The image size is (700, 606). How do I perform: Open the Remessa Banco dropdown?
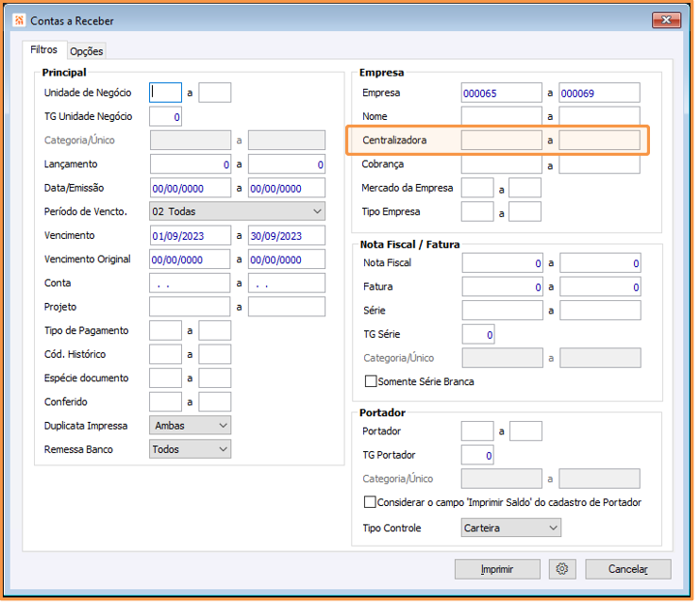point(190,449)
